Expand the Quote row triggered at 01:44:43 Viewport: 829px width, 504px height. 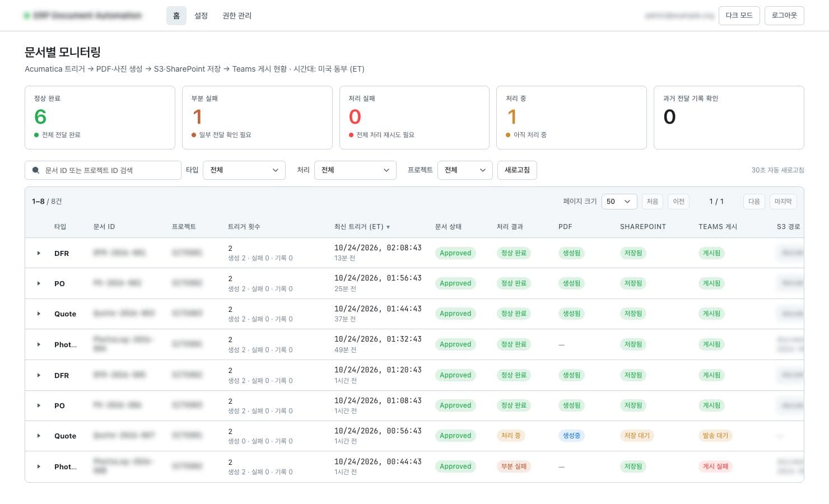click(39, 314)
